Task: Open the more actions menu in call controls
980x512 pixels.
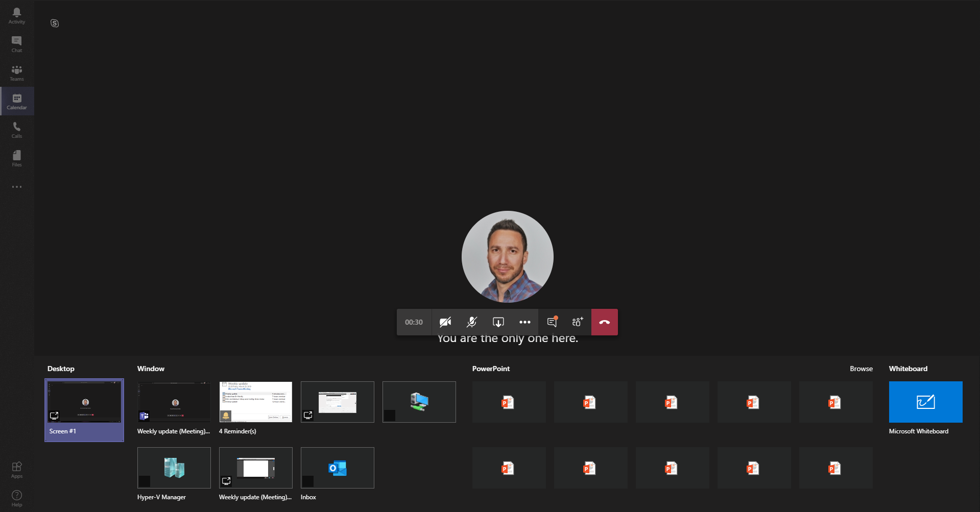Action: pos(524,322)
